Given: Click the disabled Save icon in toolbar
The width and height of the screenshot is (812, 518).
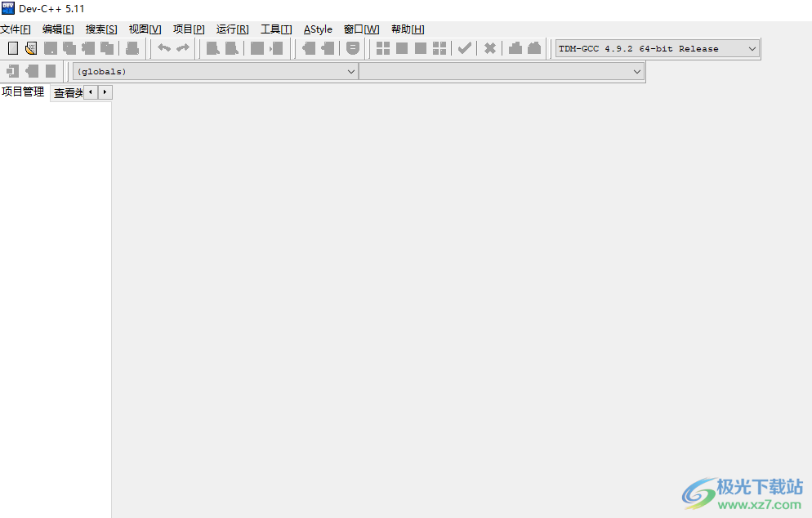Looking at the screenshot, I should coord(50,48).
